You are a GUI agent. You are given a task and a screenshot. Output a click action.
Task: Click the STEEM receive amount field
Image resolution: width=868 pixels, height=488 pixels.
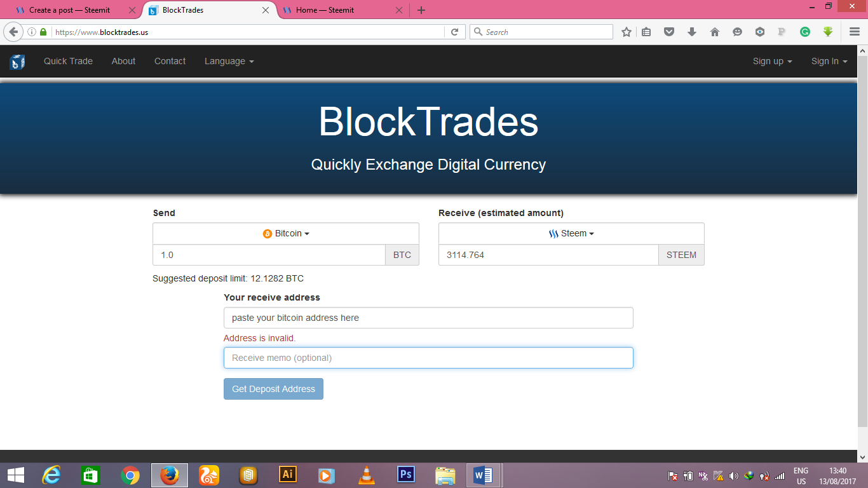click(x=548, y=255)
